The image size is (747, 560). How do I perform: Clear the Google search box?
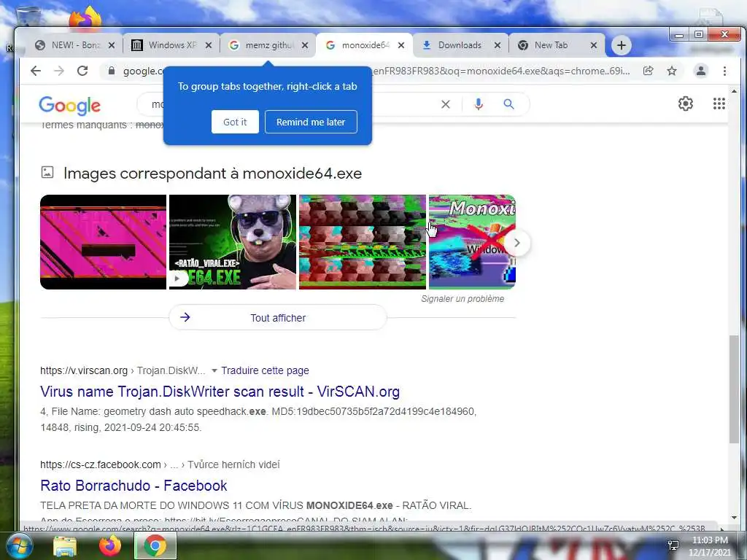446,104
